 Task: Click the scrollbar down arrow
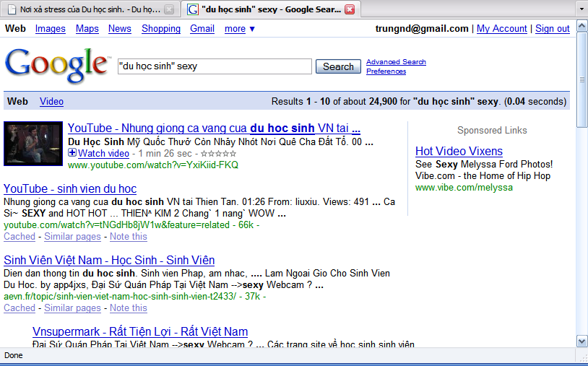click(581, 341)
